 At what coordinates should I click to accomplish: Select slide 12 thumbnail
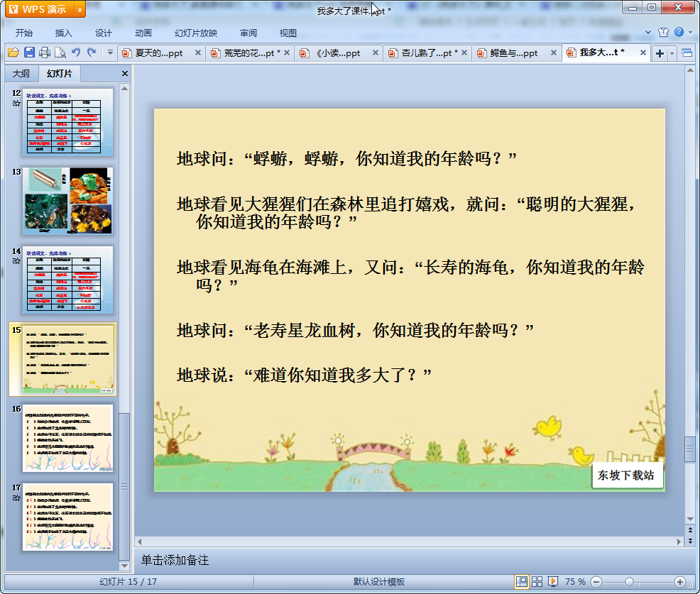click(x=68, y=122)
